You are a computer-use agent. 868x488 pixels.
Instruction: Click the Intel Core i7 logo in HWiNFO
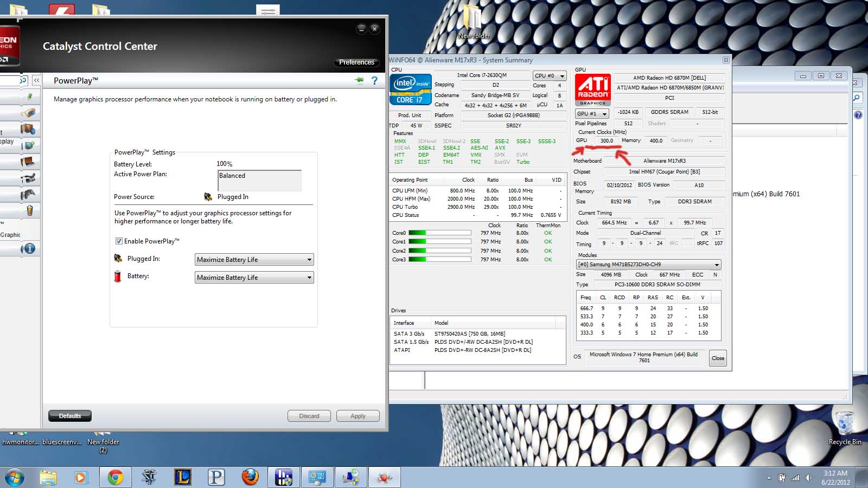[411, 89]
